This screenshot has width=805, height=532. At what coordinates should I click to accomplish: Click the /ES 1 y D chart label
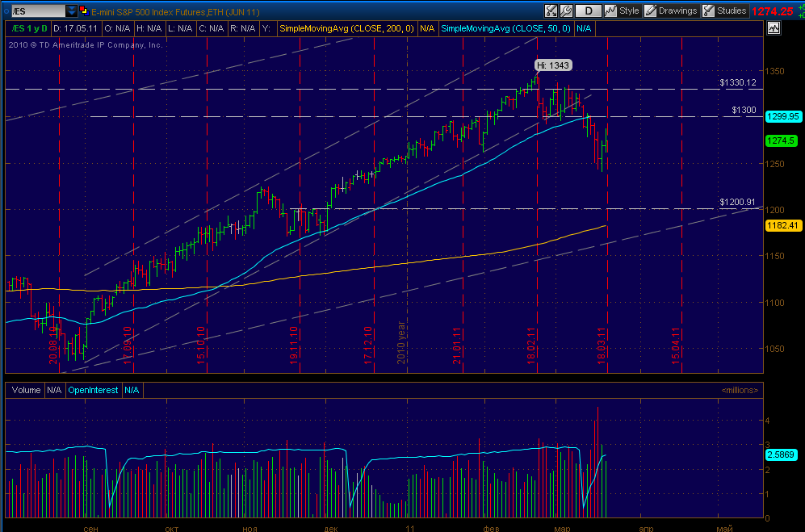(x=29, y=29)
